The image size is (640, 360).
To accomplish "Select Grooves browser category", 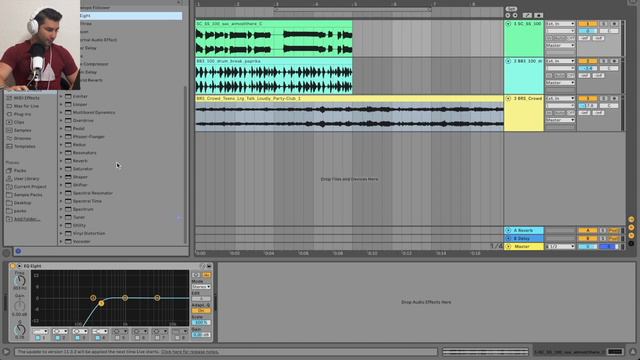I will (22, 138).
